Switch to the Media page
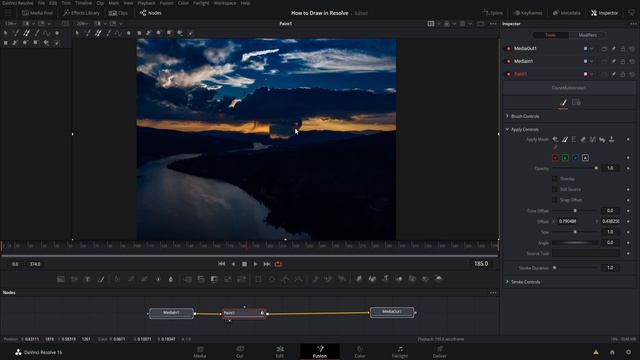640x360 pixels. [x=200, y=352]
